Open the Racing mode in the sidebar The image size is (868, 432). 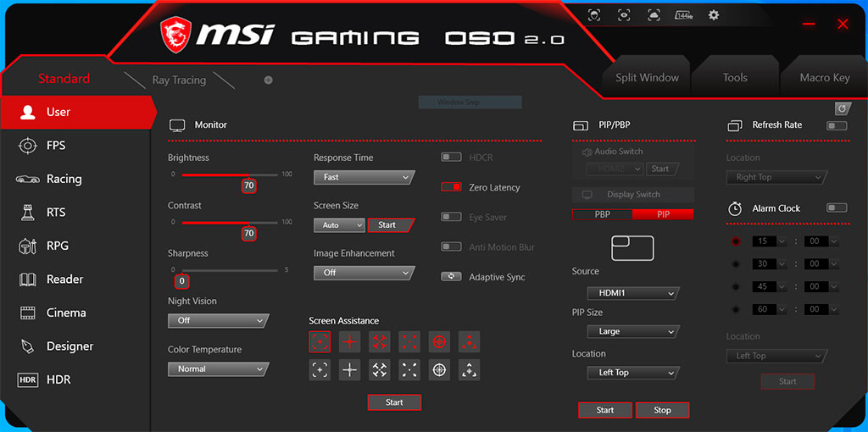(75, 179)
